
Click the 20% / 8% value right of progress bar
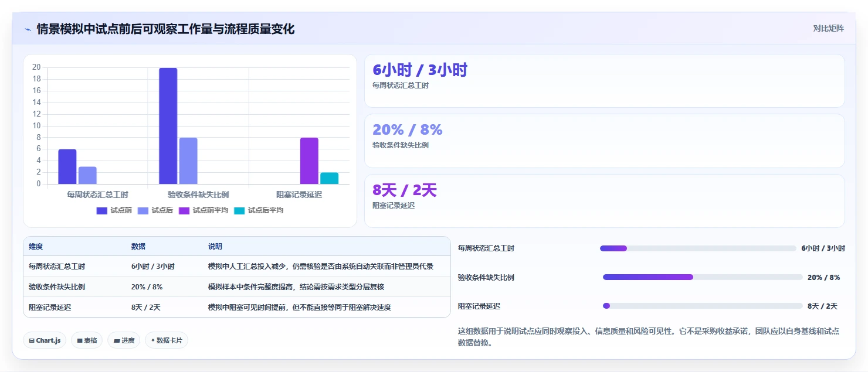point(823,277)
